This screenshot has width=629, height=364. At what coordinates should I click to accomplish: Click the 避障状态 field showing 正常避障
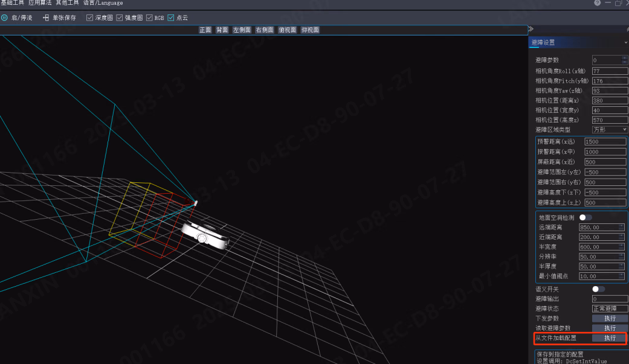(x=610, y=308)
